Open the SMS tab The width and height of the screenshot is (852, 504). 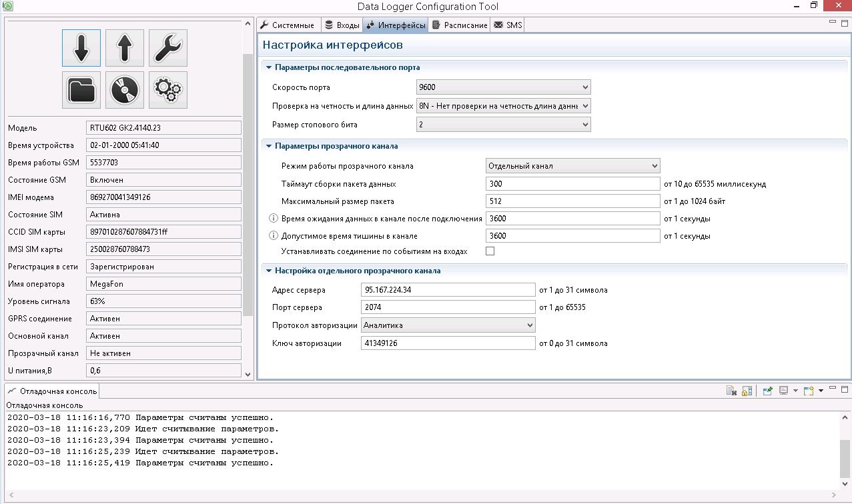pos(508,25)
